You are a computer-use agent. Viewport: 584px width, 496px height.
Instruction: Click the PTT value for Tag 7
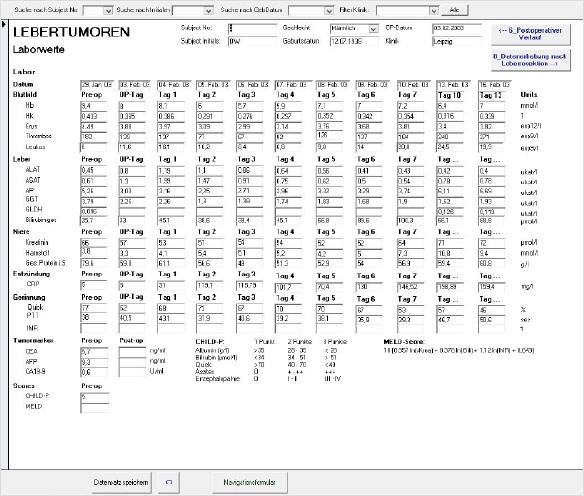pyautogui.click(x=410, y=320)
